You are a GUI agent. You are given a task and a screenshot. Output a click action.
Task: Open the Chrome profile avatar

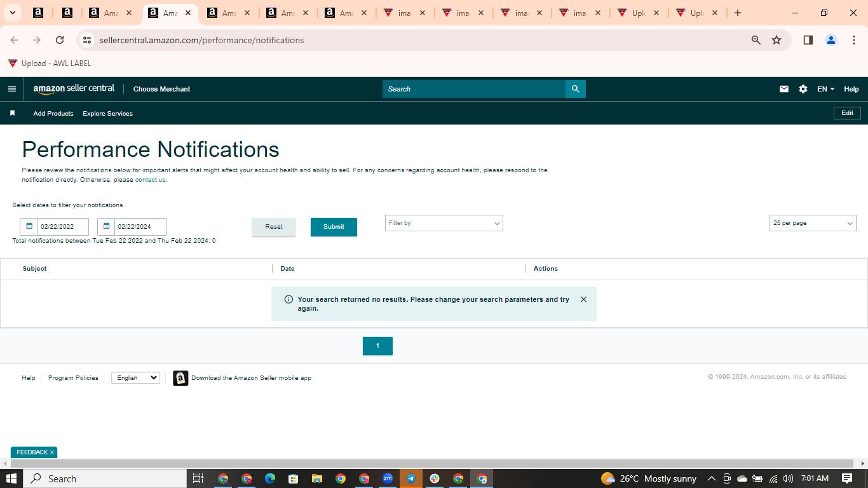click(x=831, y=40)
